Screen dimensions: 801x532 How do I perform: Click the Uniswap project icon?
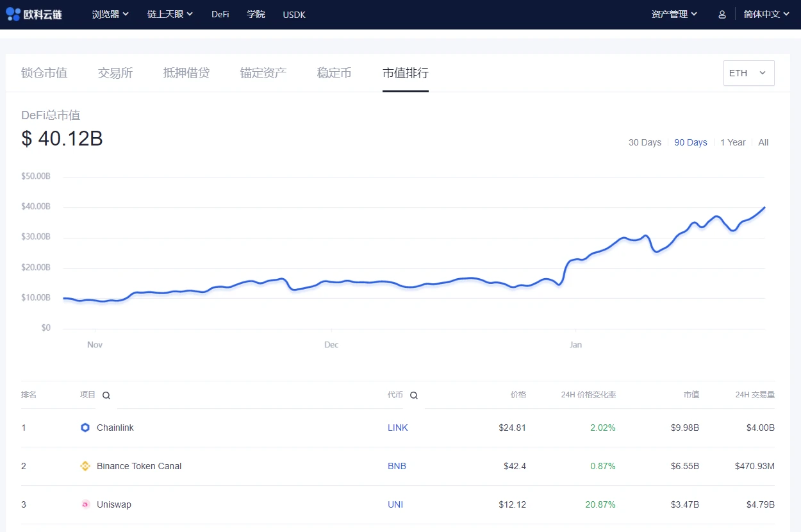85,504
